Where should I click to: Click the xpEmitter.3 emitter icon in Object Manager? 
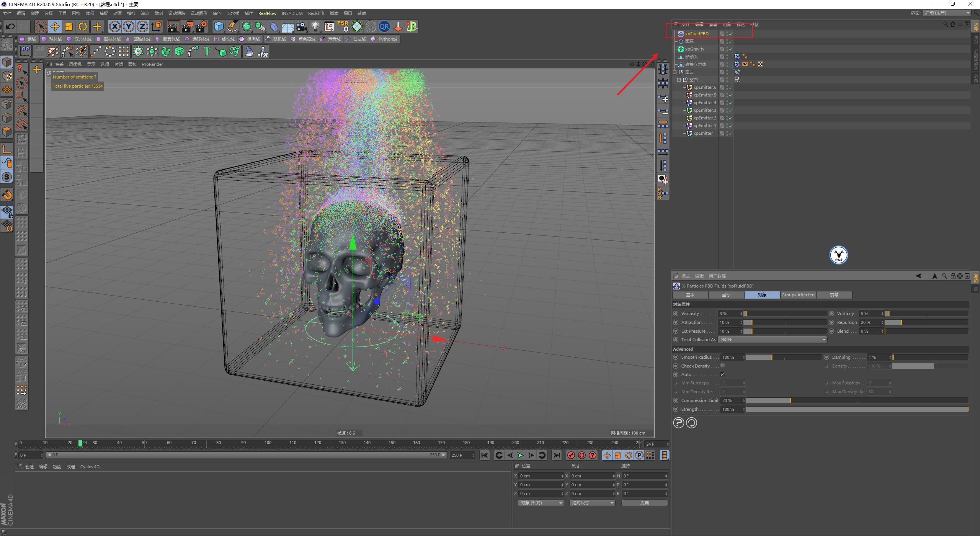coord(689,110)
